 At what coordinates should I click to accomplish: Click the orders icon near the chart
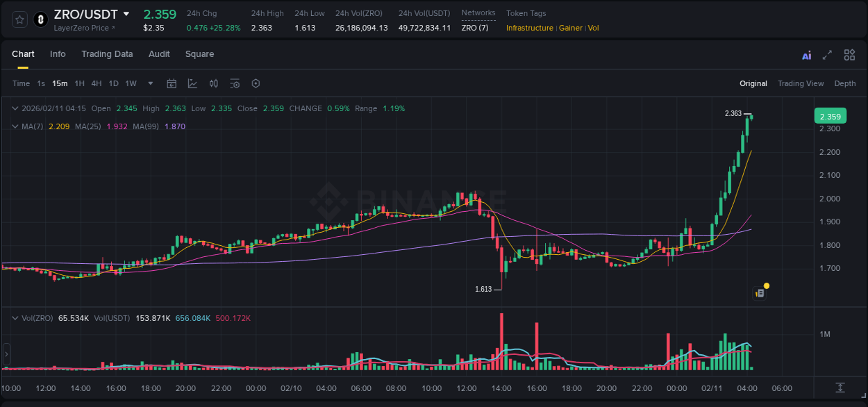tap(759, 292)
